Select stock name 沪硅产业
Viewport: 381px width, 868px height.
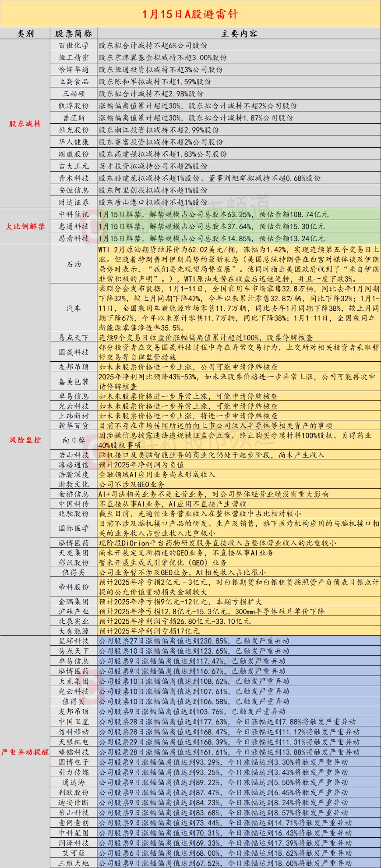pyautogui.click(x=74, y=612)
